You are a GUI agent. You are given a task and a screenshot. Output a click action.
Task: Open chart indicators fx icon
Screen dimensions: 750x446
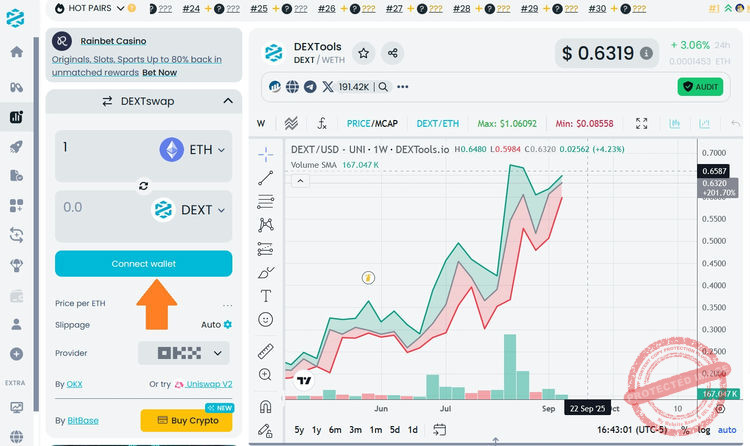(322, 123)
